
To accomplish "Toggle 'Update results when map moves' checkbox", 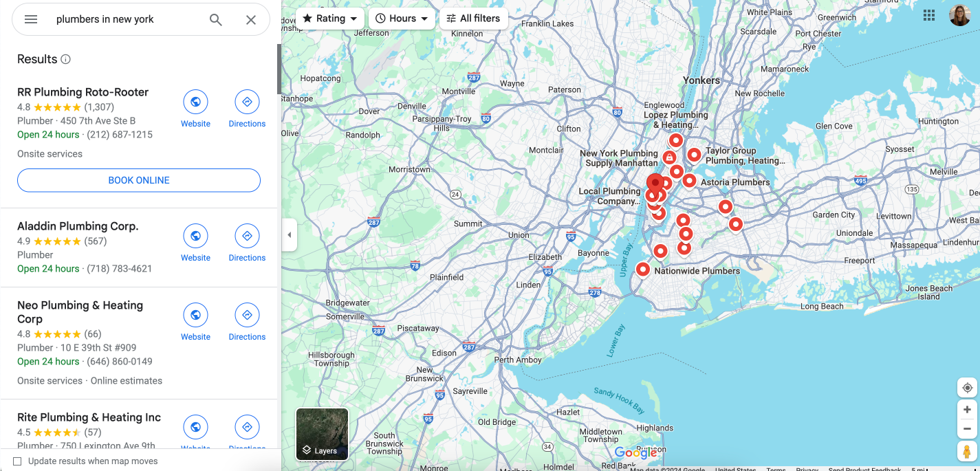I will [18, 461].
